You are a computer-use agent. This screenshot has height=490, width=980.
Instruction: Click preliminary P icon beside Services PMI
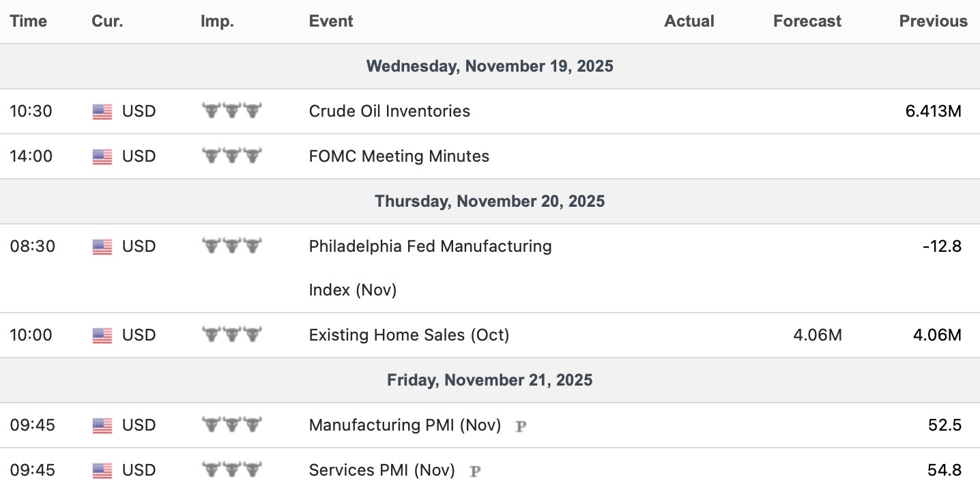(476, 471)
